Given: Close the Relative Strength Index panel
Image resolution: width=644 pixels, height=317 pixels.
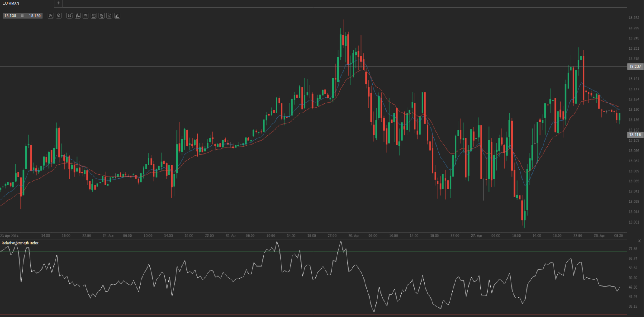Looking at the screenshot, I should click(639, 241).
